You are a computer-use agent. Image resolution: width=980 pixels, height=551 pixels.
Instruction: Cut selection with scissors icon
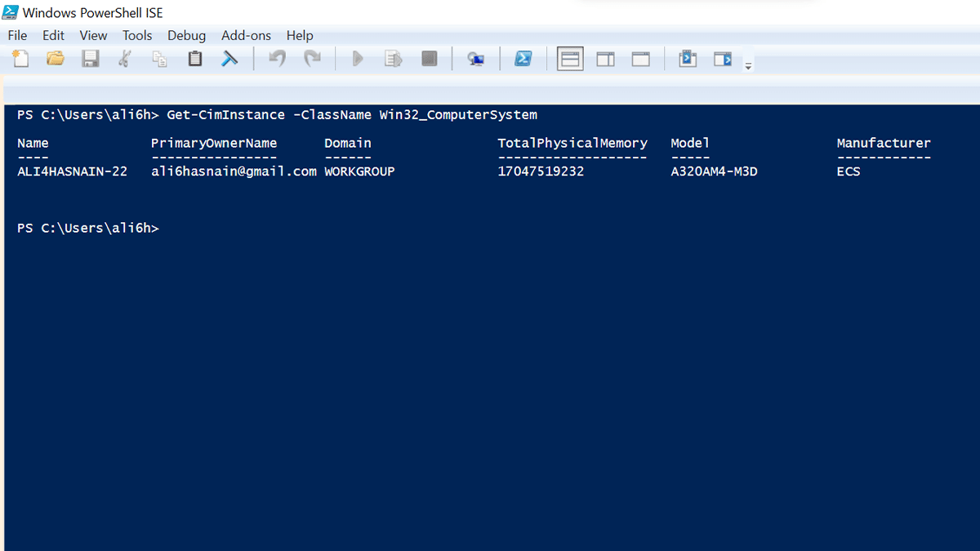pos(125,59)
